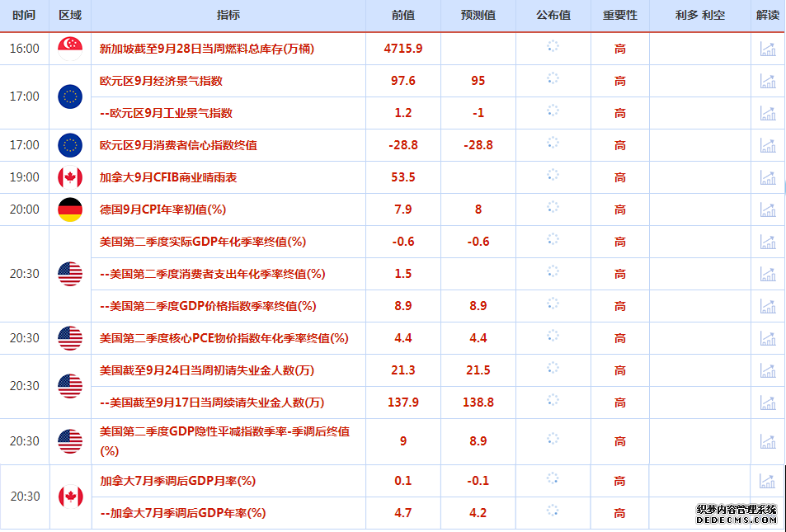Click chart icon for 欧元区9月经济景气指数

coord(768,81)
